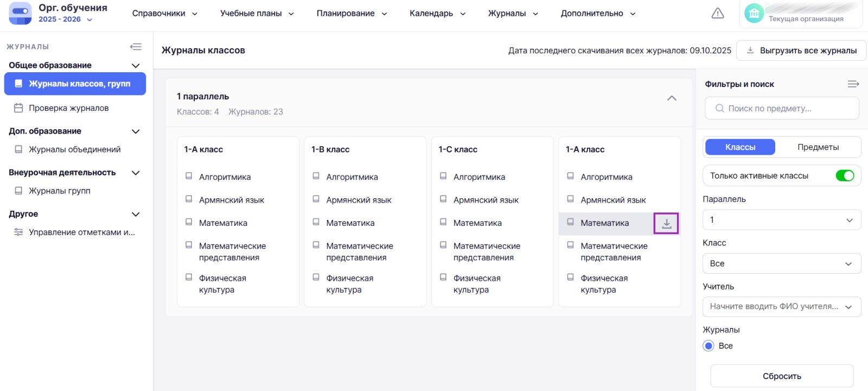The width and height of the screenshot is (868, 391).
Task: Open the Параллель dropdown
Action: (x=781, y=220)
